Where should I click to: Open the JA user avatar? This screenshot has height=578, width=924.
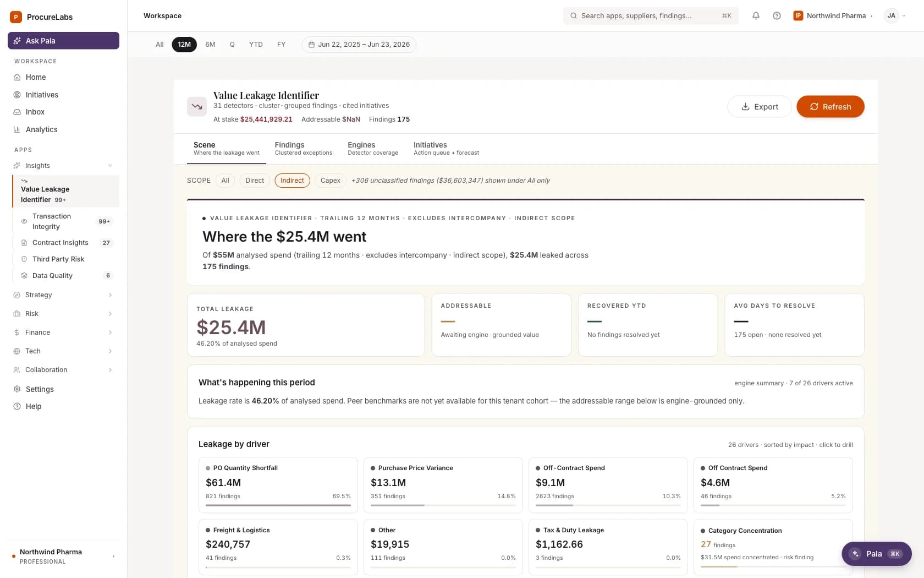pos(891,16)
